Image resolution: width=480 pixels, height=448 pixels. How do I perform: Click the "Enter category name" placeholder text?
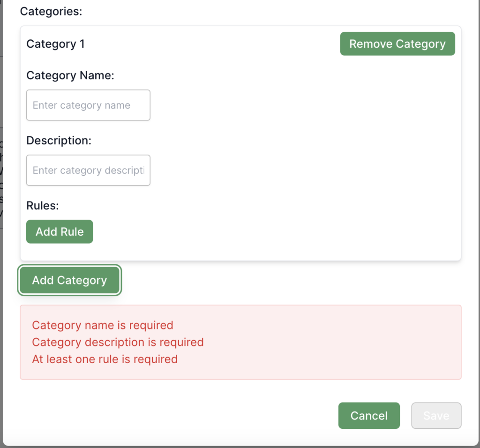(x=82, y=105)
